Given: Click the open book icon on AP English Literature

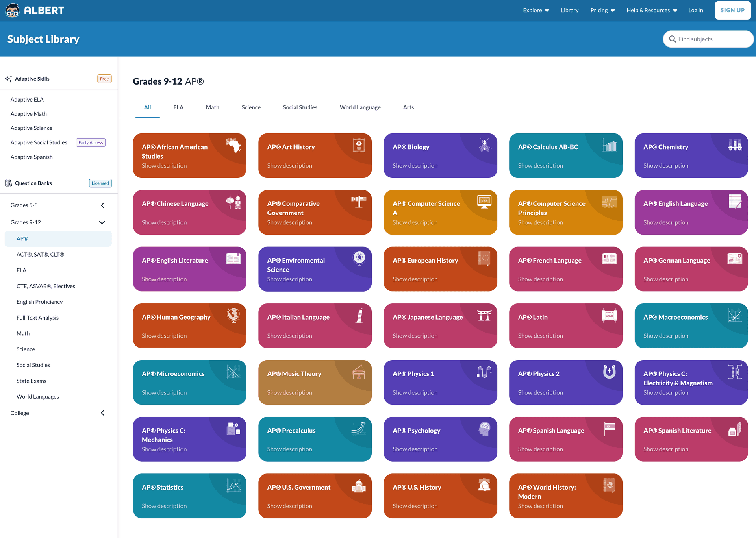Looking at the screenshot, I should point(233,259).
